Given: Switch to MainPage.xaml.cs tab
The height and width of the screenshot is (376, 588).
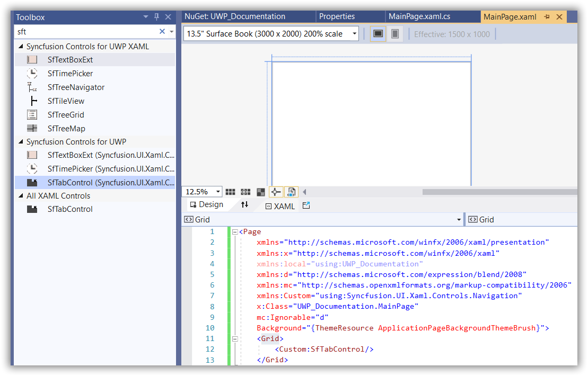Looking at the screenshot, I should [419, 16].
